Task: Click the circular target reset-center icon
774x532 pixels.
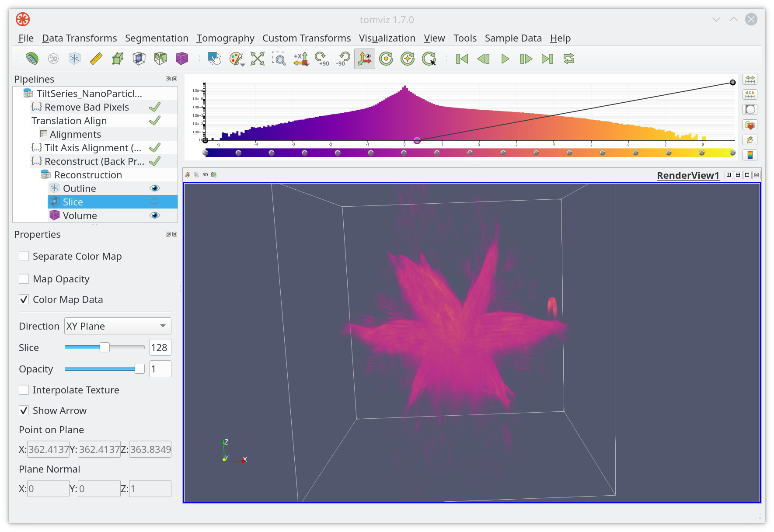Action: click(x=408, y=59)
